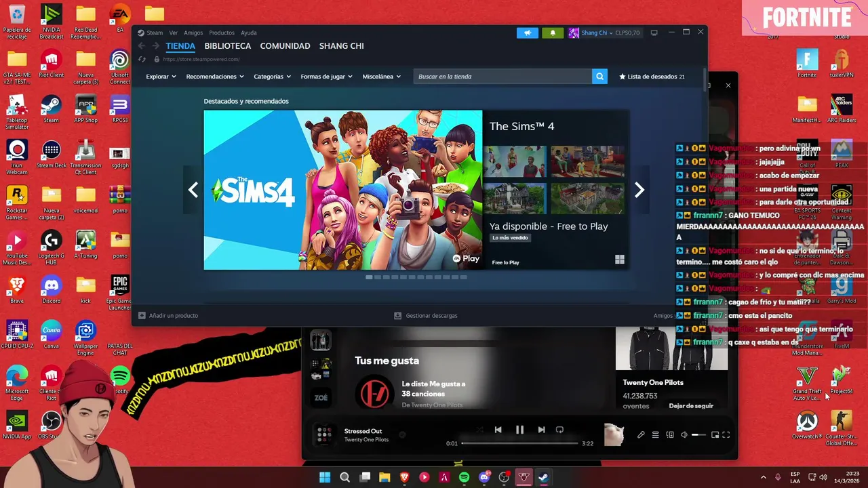This screenshot has height=488, width=868.
Task: Toggle shuffle in the music player
Action: pos(479,430)
